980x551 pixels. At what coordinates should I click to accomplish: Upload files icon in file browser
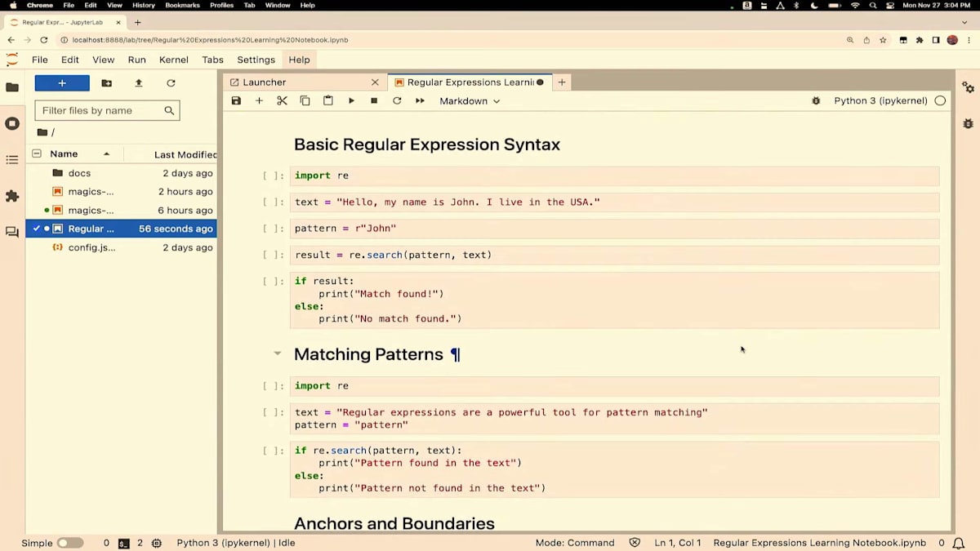tap(139, 83)
